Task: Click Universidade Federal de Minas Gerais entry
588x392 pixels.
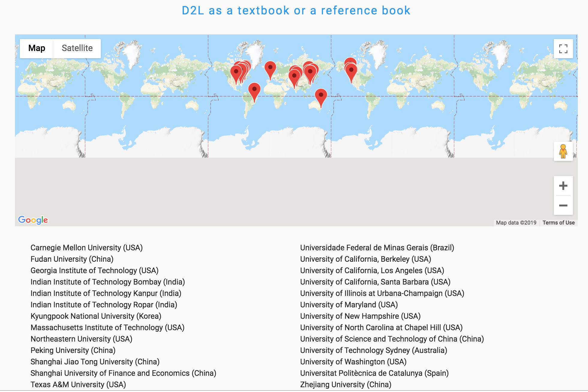Action: click(377, 248)
